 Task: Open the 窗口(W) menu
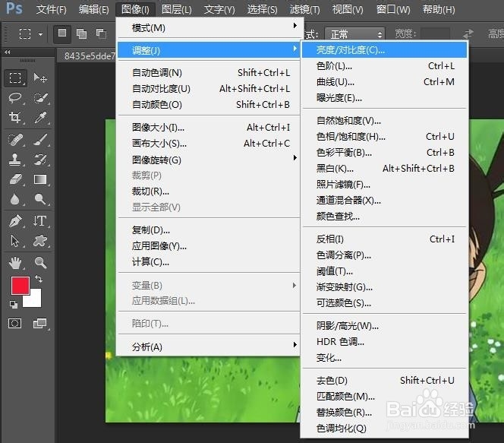[393, 10]
